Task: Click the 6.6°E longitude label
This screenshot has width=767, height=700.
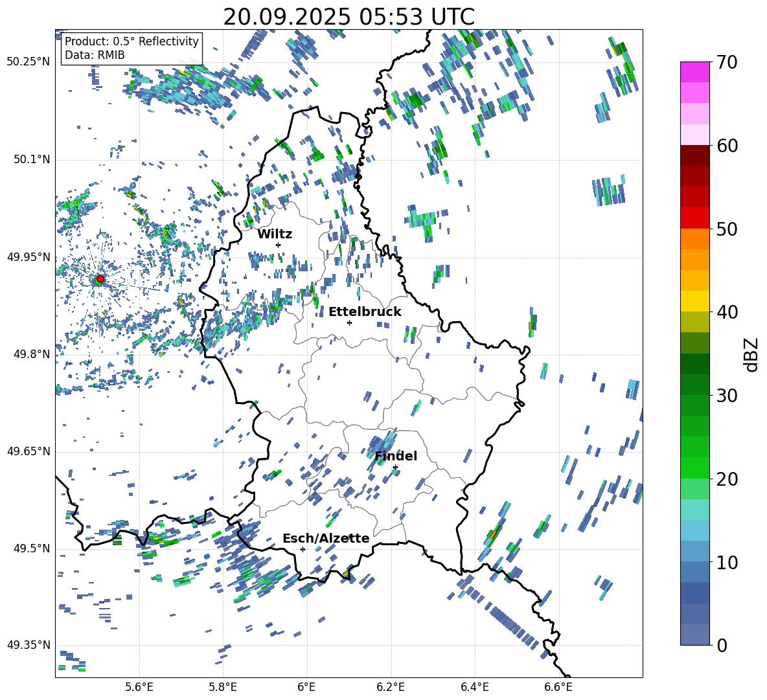Action: point(558,687)
